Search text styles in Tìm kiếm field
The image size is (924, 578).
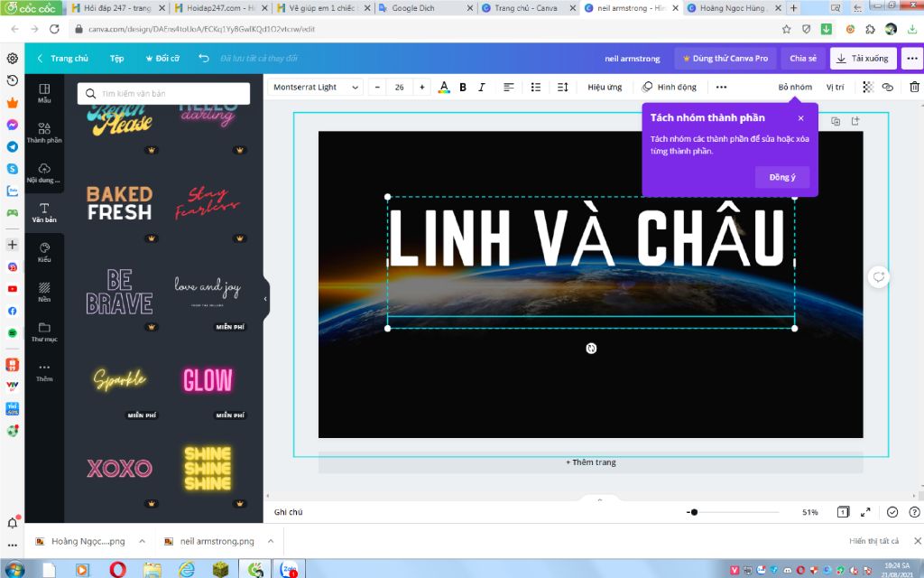[164, 93]
